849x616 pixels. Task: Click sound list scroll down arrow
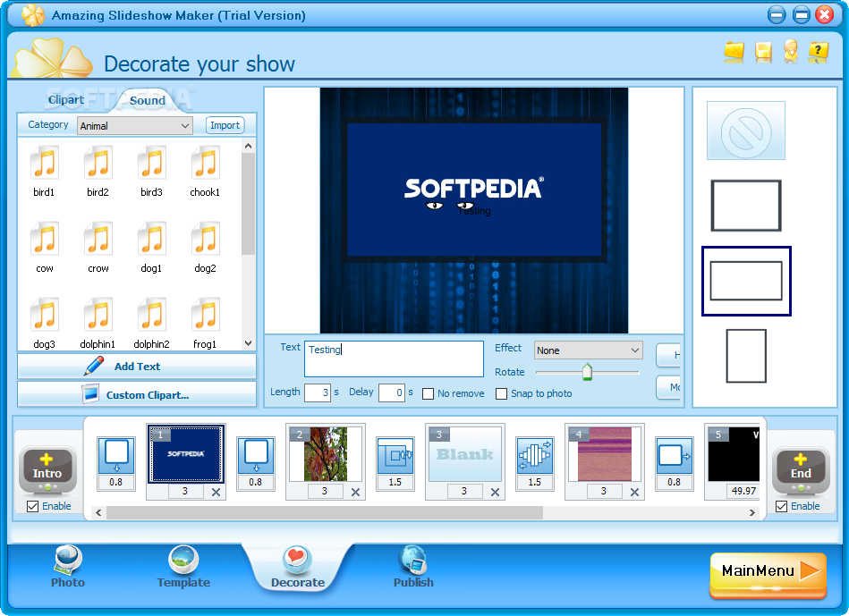(248, 343)
